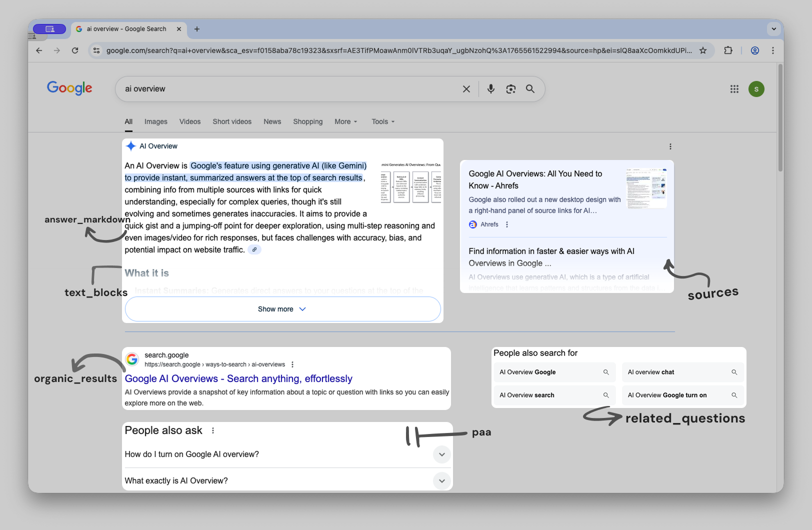The width and height of the screenshot is (812, 530).
Task: Open Google account avatar 'S'
Action: pyautogui.click(x=756, y=89)
